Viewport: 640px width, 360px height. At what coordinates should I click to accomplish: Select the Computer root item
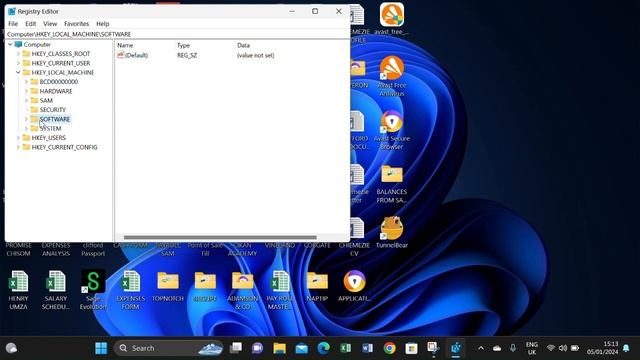coord(37,44)
